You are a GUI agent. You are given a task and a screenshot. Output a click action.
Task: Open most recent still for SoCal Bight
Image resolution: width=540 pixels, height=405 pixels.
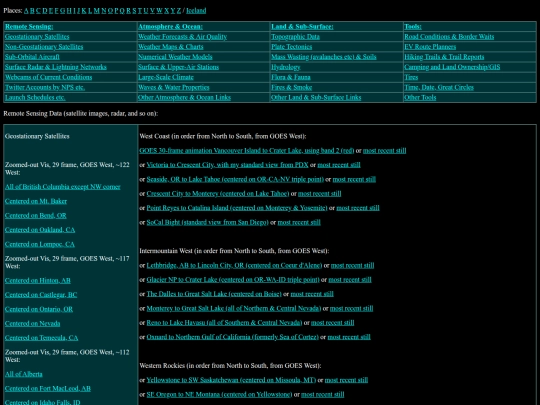point(299,222)
